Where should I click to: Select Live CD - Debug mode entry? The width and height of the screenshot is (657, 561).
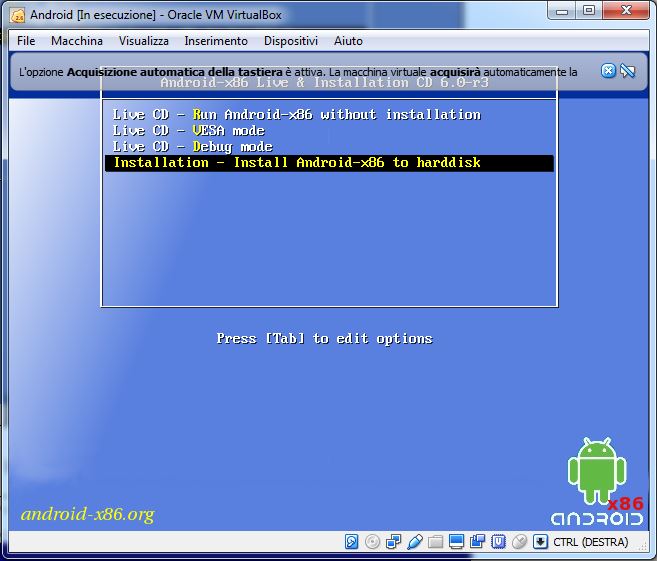(x=192, y=147)
